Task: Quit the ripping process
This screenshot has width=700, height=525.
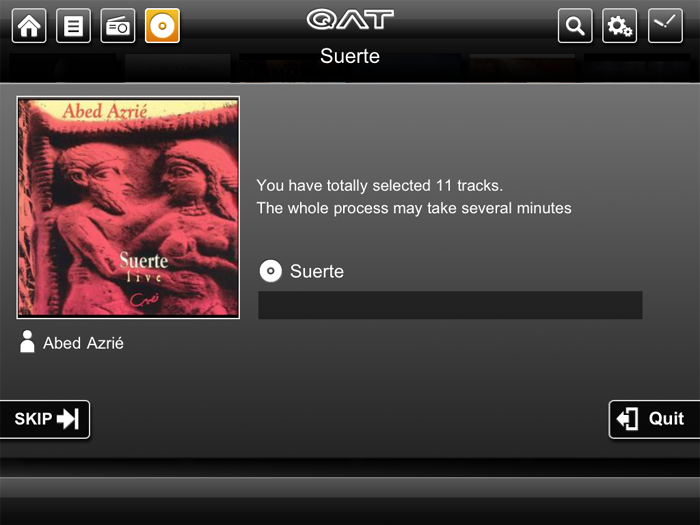Action: pyautogui.click(x=654, y=419)
